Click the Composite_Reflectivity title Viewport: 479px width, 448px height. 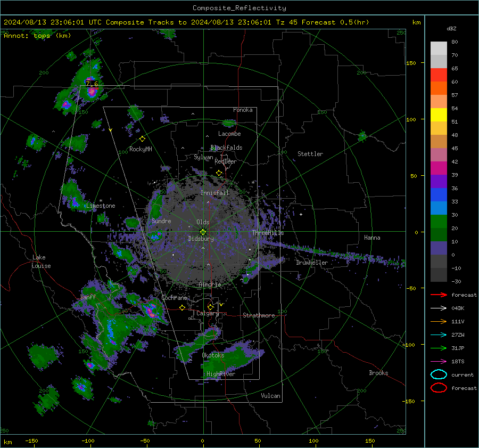point(240,8)
